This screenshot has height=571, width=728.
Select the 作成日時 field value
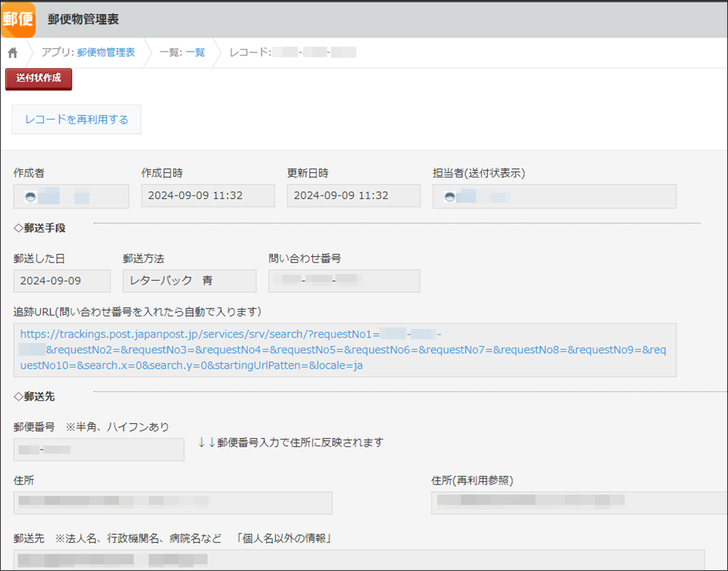(x=207, y=196)
